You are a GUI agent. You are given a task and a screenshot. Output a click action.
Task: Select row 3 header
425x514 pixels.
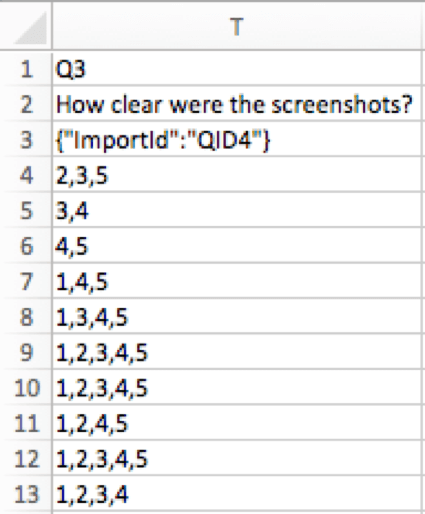26,139
